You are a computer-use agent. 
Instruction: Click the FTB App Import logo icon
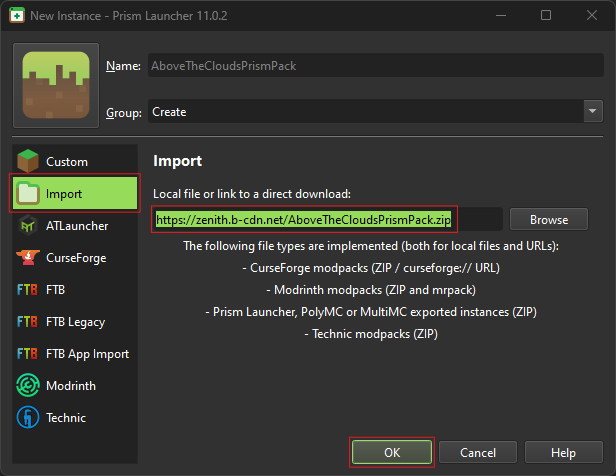coord(28,354)
